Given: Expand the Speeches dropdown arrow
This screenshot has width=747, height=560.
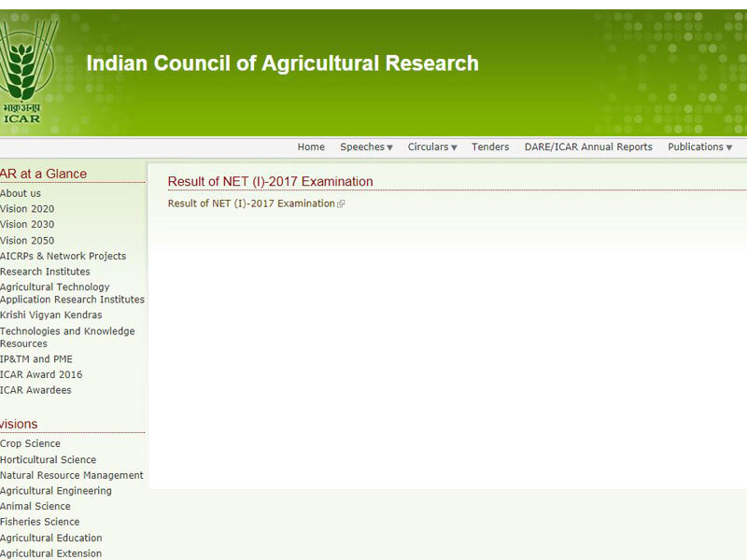Looking at the screenshot, I should (x=389, y=147).
